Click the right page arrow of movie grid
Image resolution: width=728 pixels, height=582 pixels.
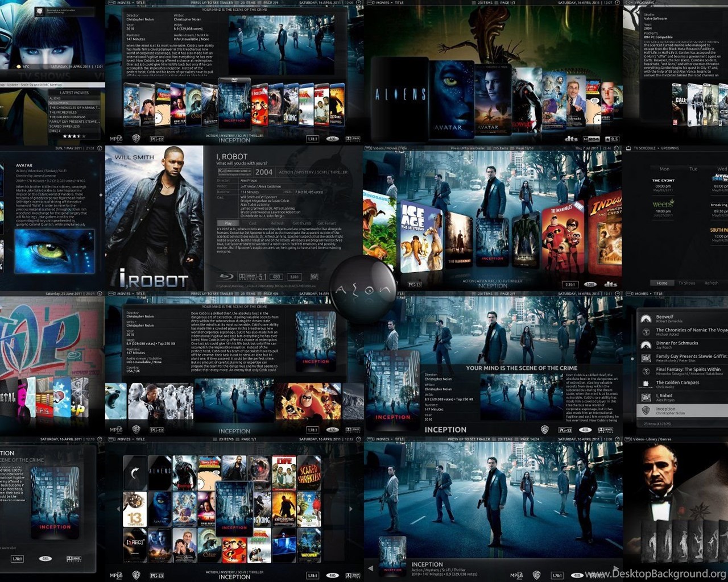point(351,509)
